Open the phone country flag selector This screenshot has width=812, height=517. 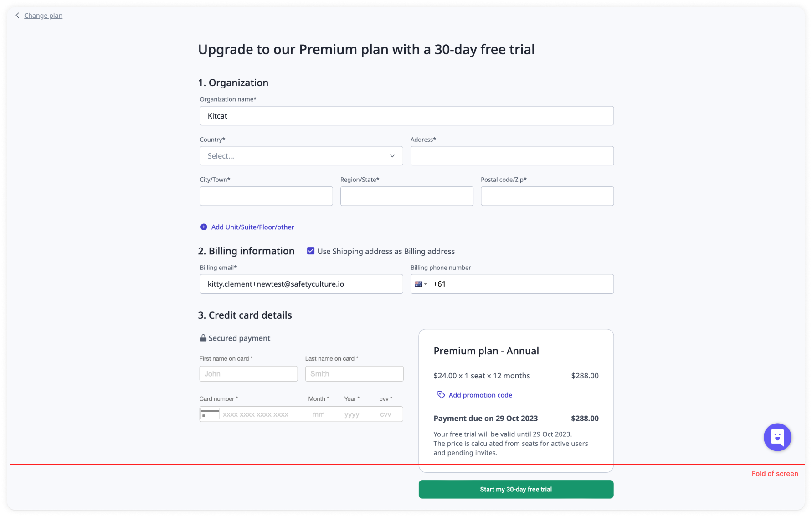click(x=420, y=284)
